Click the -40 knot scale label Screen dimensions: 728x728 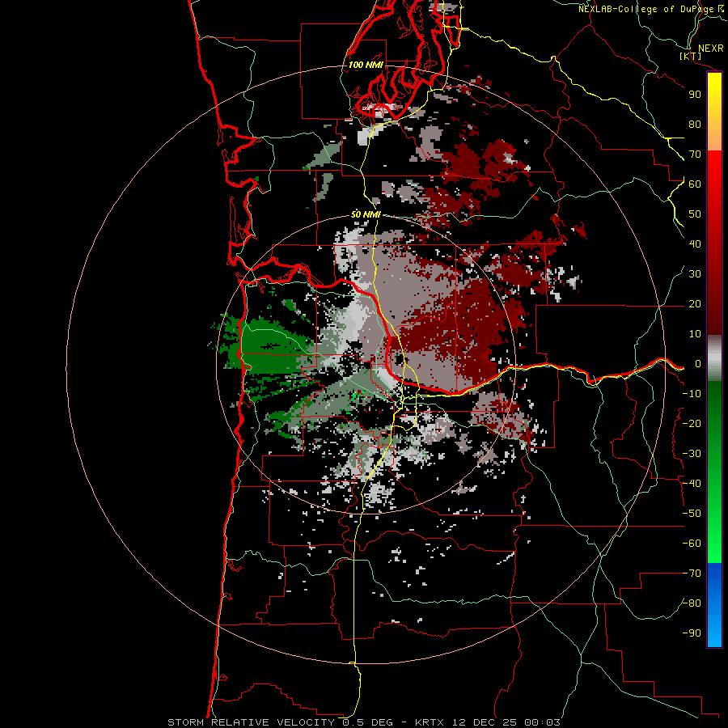pyautogui.click(x=692, y=484)
